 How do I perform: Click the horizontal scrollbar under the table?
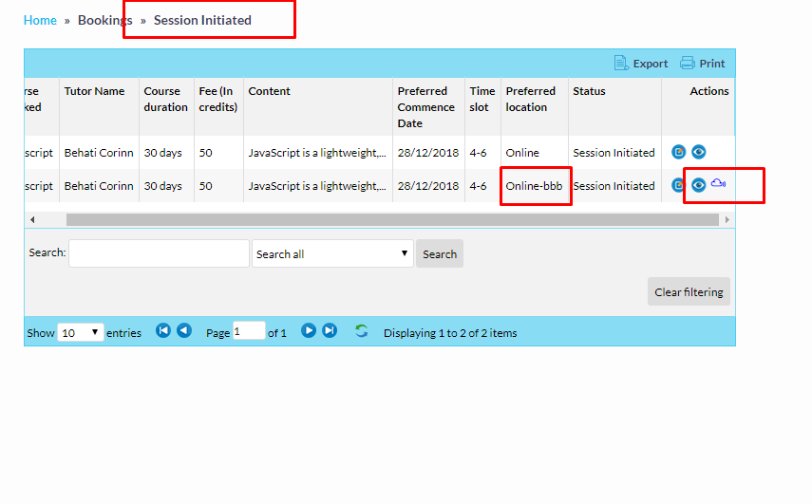click(x=391, y=219)
